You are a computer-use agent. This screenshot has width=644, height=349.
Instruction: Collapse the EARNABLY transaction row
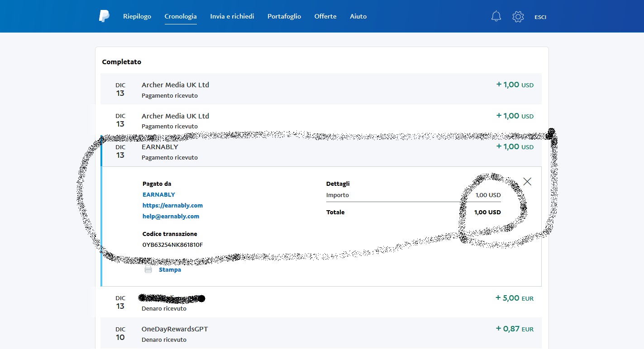pos(321,151)
